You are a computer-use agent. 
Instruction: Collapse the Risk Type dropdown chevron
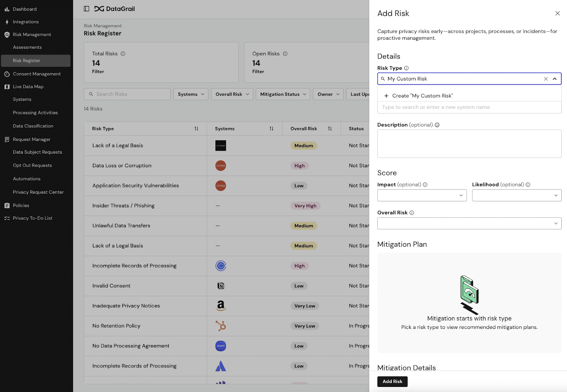point(555,79)
